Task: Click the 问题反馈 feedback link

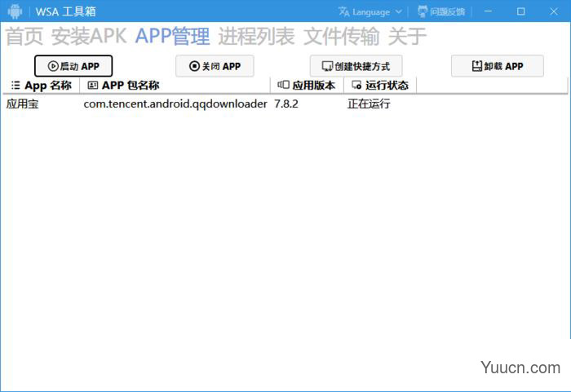Action: tap(441, 11)
